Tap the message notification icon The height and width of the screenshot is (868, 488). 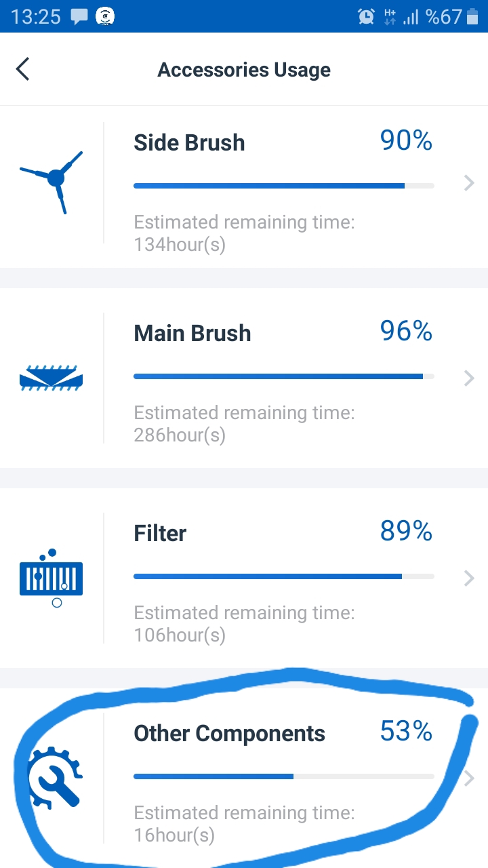[79, 16]
